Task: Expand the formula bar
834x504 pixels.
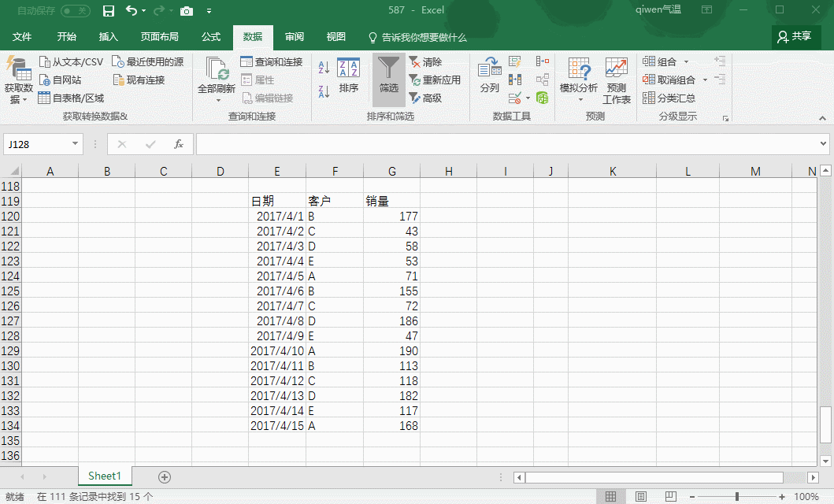Action: tap(823, 143)
